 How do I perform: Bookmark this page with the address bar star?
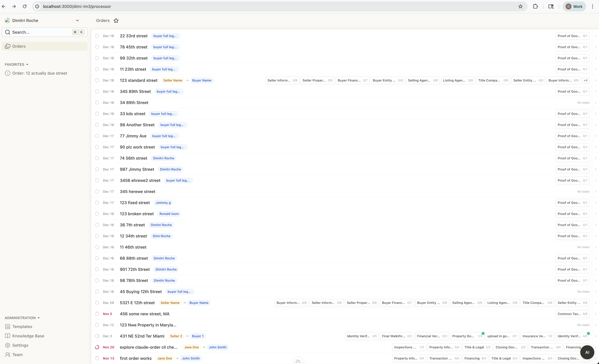520,7
